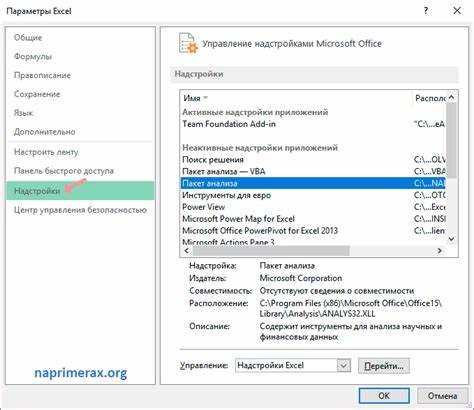The height and width of the screenshot is (410, 474).
Task: Select Microsoft Power Map for Excel
Action: pyautogui.click(x=313, y=219)
